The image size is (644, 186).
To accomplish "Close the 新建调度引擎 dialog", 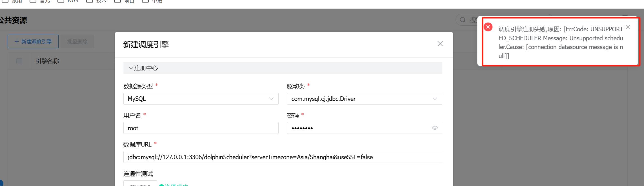I will (440, 44).
